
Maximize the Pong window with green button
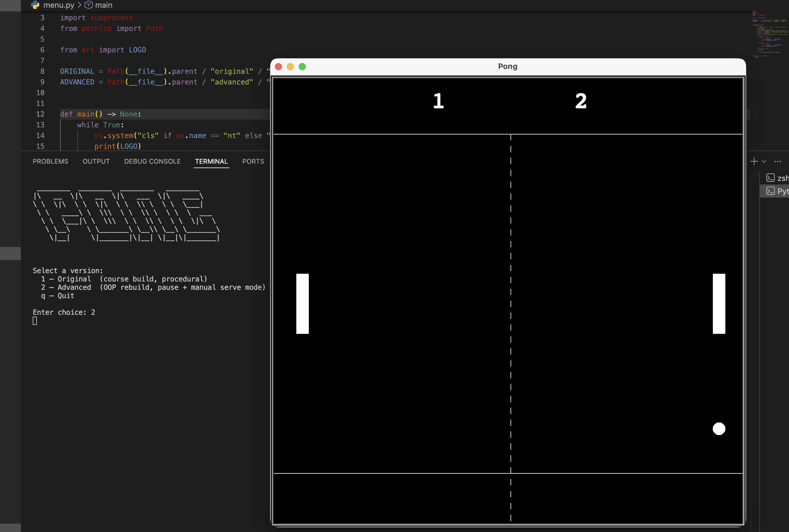coord(302,67)
